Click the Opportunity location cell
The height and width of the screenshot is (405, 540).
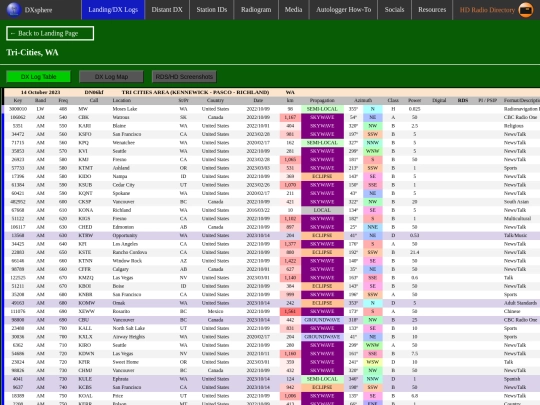125,235
